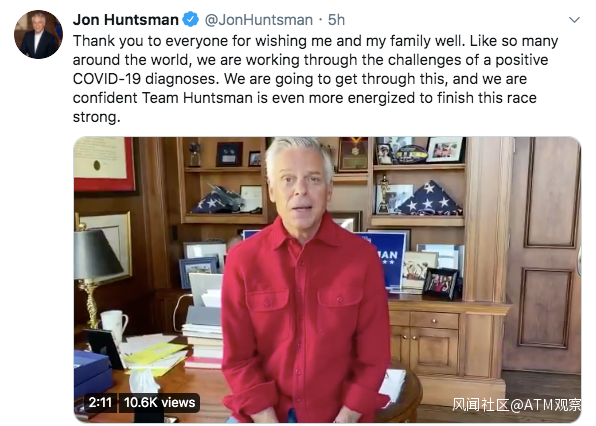Viewport: 596px width, 426px height.
Task: Click the blue verified badge icon
Action: pos(190,20)
